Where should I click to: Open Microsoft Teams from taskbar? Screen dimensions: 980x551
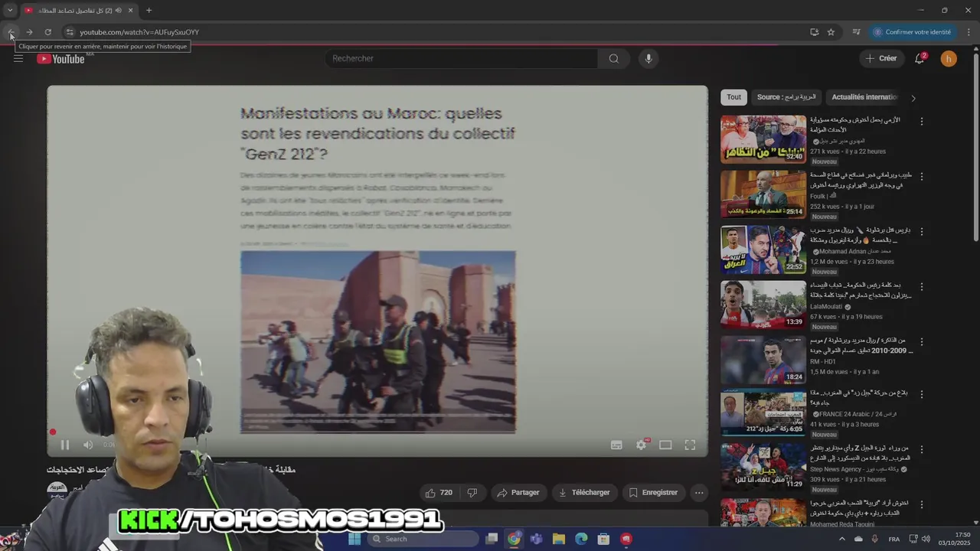[x=537, y=539]
